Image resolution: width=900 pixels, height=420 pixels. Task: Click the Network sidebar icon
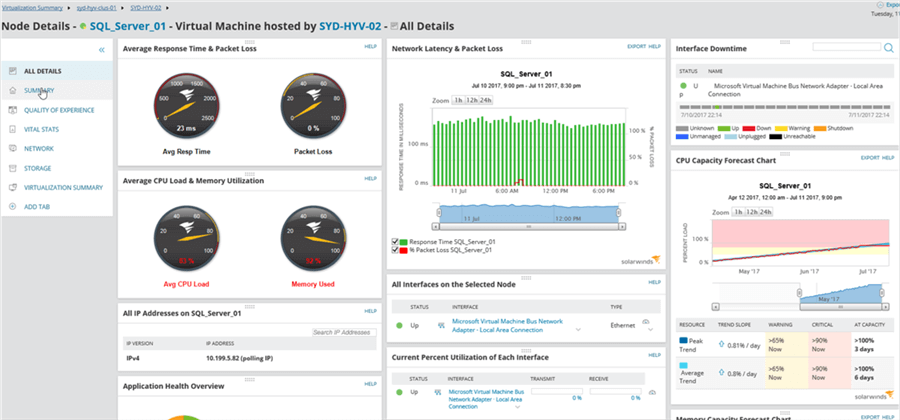pyautogui.click(x=13, y=149)
